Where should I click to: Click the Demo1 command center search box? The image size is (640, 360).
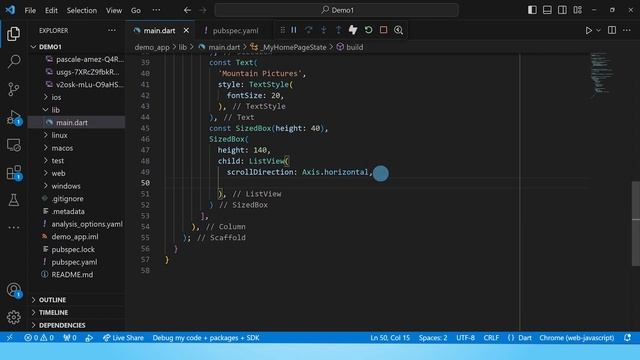pos(337,10)
